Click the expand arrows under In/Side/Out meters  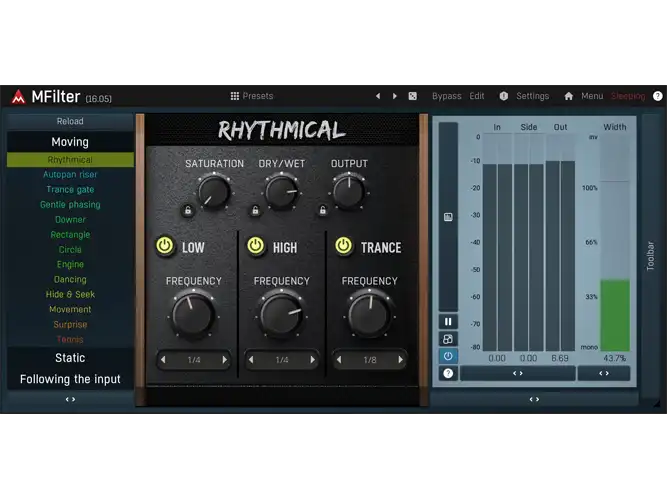coord(518,374)
